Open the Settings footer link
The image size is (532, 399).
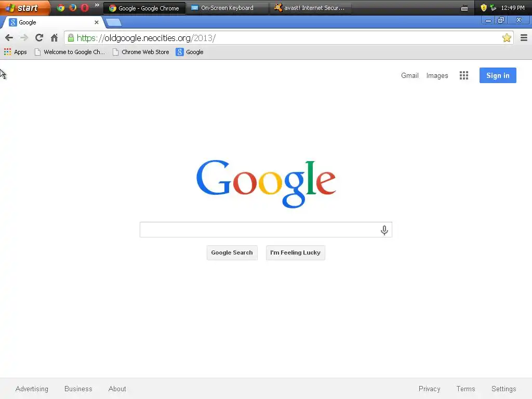tap(503, 389)
